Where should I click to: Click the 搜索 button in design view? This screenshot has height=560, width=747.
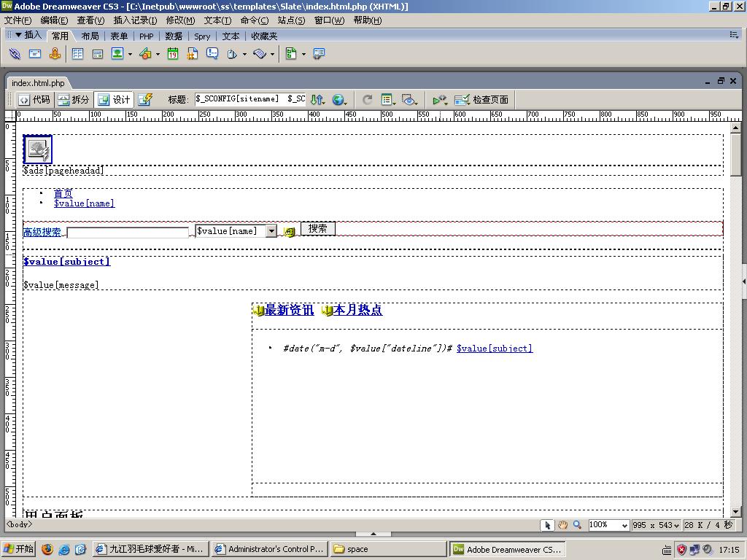coord(318,228)
